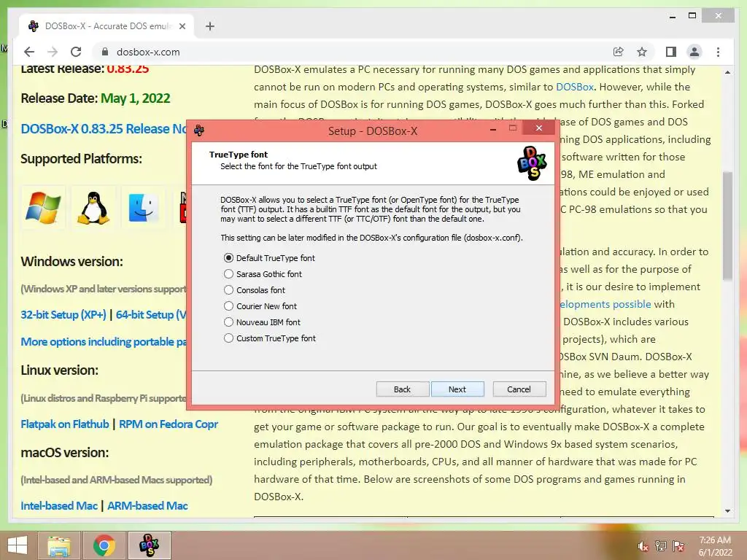Click DOSBox-X setup taskbar icon
The width and height of the screenshot is (747, 560).
[x=149, y=545]
